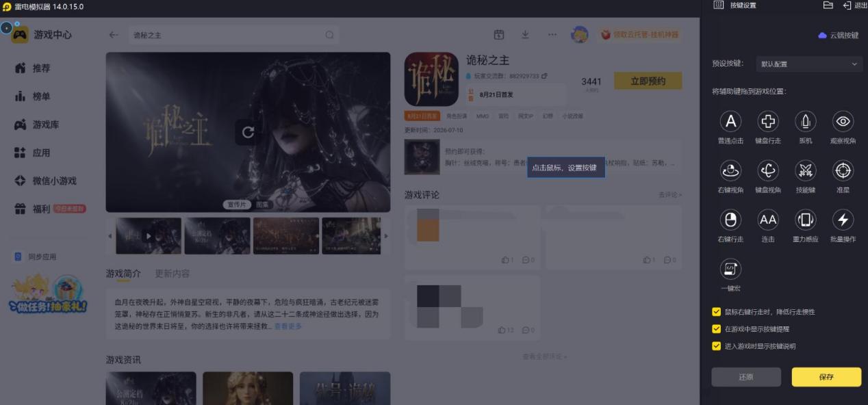Select the 重力感应 phone icon
The width and height of the screenshot is (868, 405).
tap(805, 220)
